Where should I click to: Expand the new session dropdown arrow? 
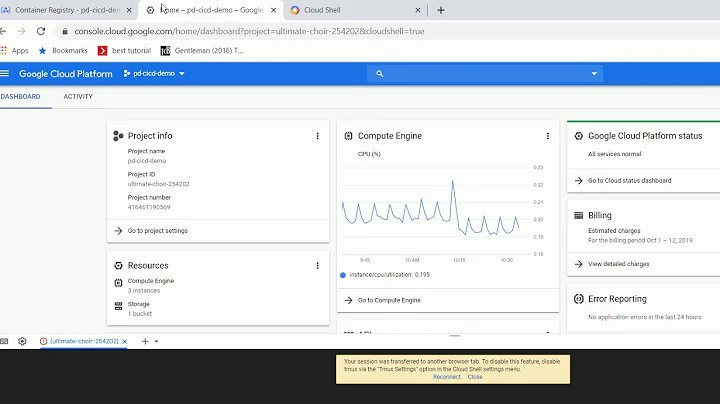pos(156,342)
